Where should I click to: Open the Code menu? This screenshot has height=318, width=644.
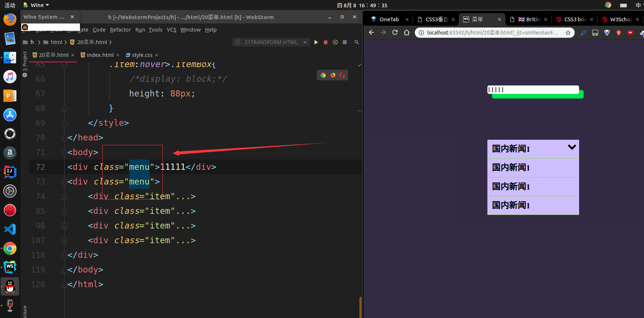click(99, 30)
